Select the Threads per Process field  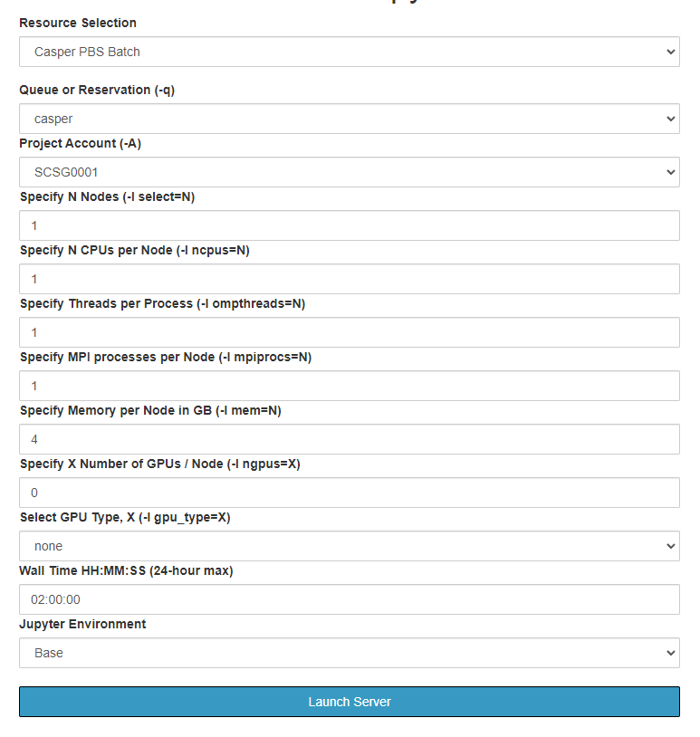point(349,332)
